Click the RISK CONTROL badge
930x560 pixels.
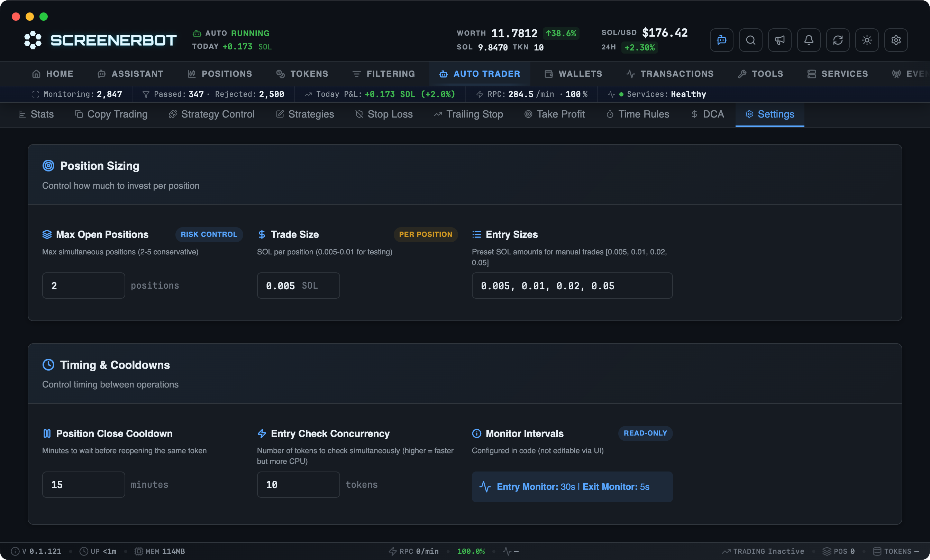tap(209, 234)
